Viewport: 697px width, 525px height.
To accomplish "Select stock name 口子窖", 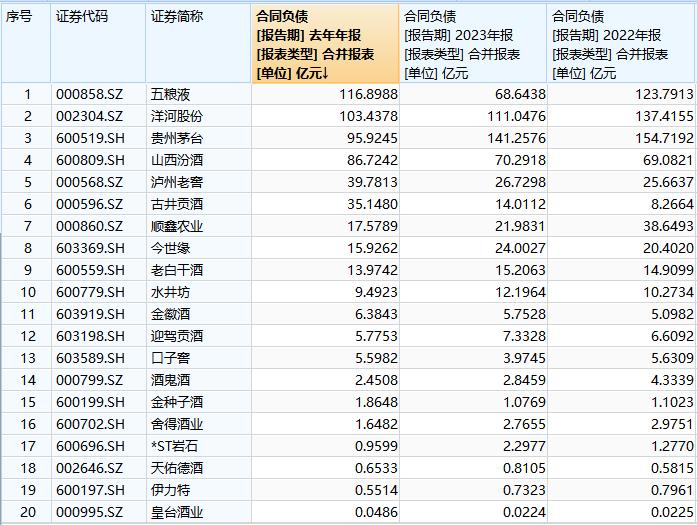I will coord(170,358).
